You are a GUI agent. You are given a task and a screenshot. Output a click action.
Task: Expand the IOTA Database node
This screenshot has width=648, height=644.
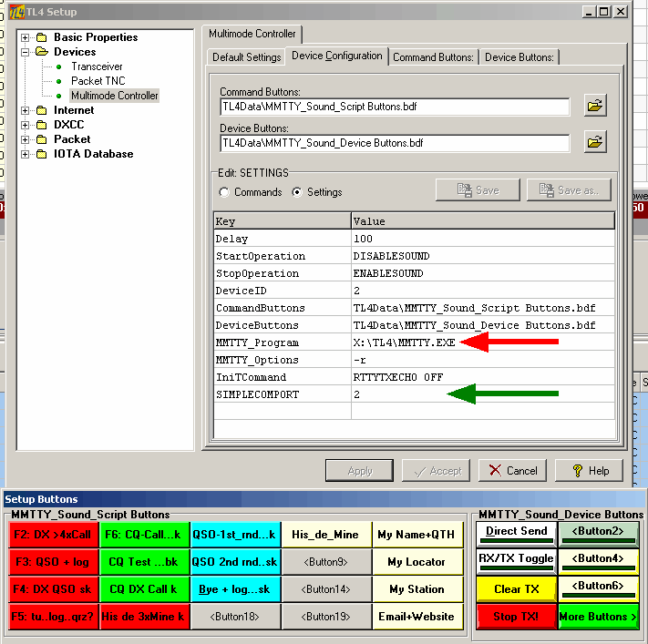click(25, 154)
